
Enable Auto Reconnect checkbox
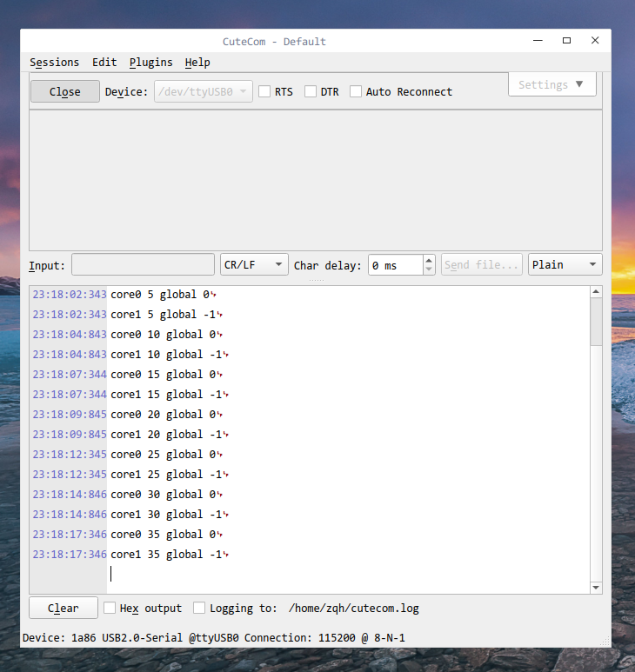click(356, 91)
